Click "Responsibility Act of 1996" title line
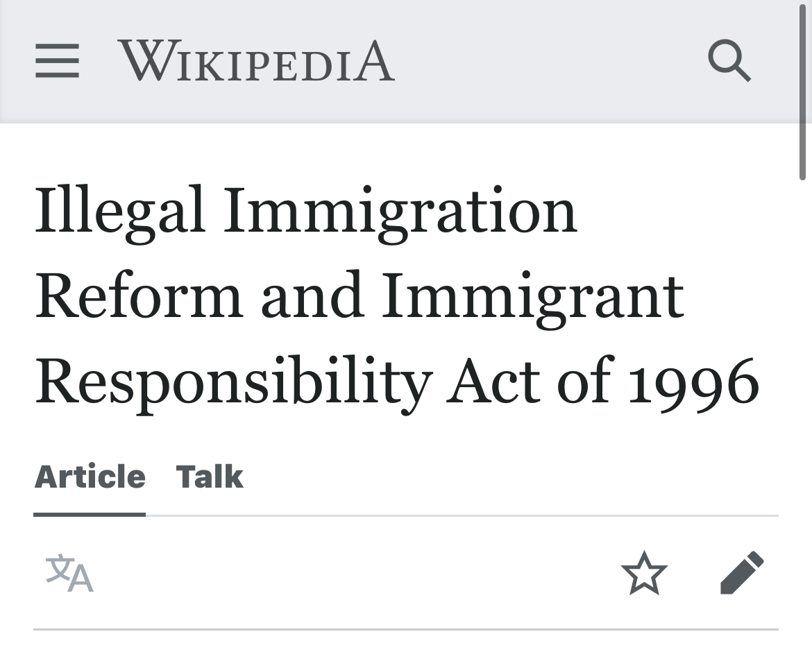 point(396,382)
